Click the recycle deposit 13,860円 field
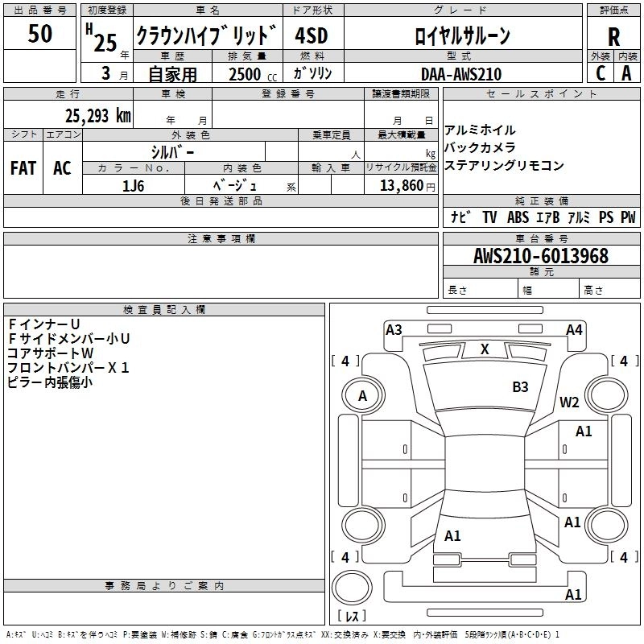644x644 pixels. (x=401, y=185)
